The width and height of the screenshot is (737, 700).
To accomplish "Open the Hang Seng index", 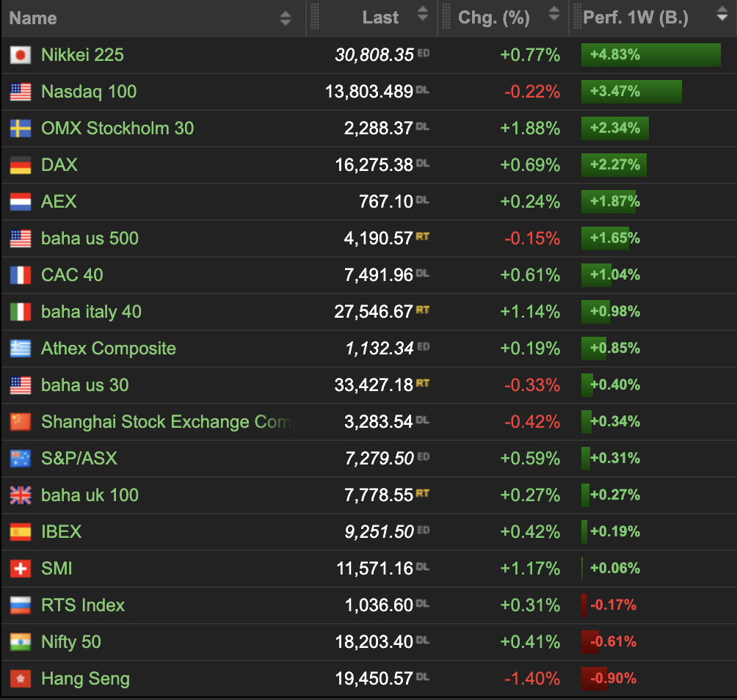I will (x=86, y=679).
